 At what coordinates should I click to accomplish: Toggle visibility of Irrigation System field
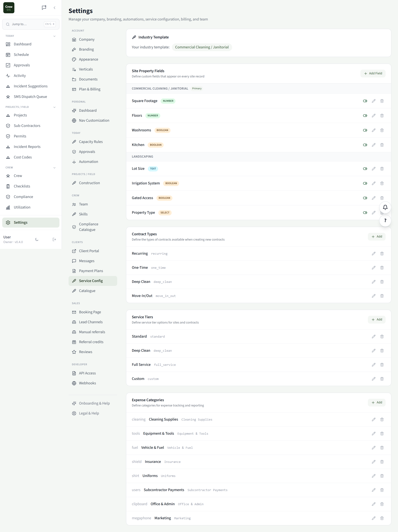pyautogui.click(x=365, y=183)
